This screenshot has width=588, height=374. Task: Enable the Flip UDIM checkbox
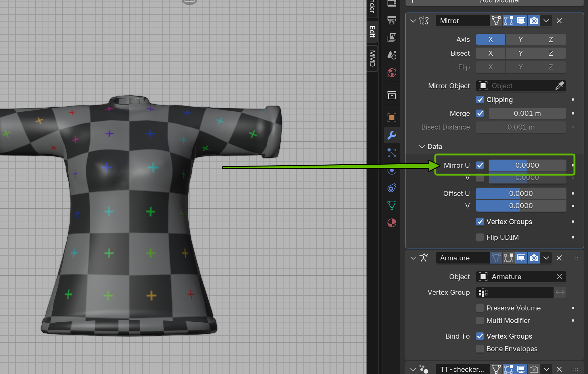pyautogui.click(x=480, y=237)
